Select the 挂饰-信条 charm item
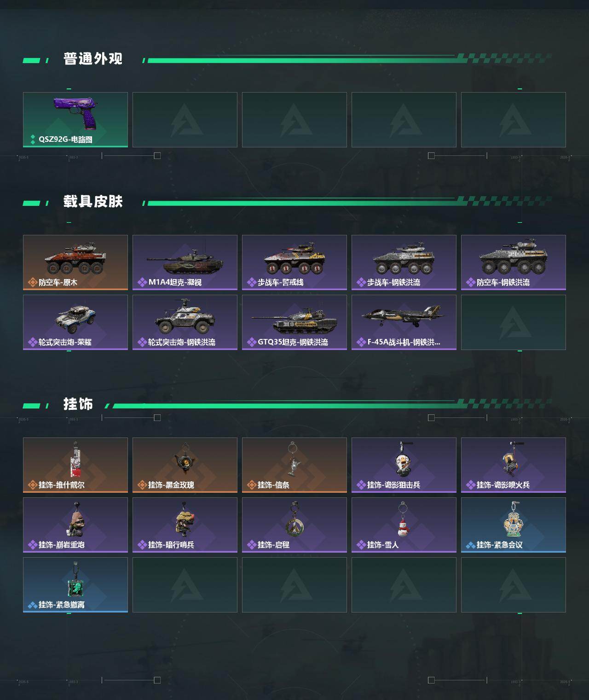 coord(294,465)
